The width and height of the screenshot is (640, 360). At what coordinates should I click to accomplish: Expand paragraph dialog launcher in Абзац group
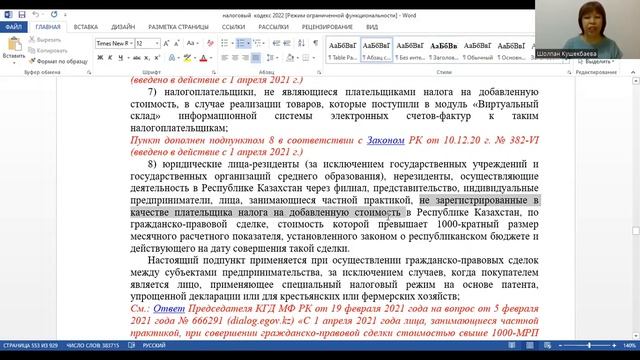tap(319, 72)
